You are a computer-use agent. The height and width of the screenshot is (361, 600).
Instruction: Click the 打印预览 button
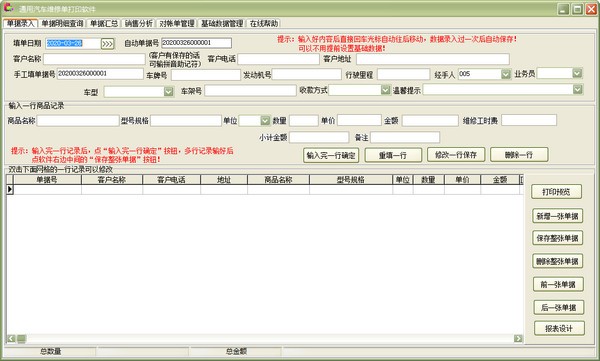556,191
